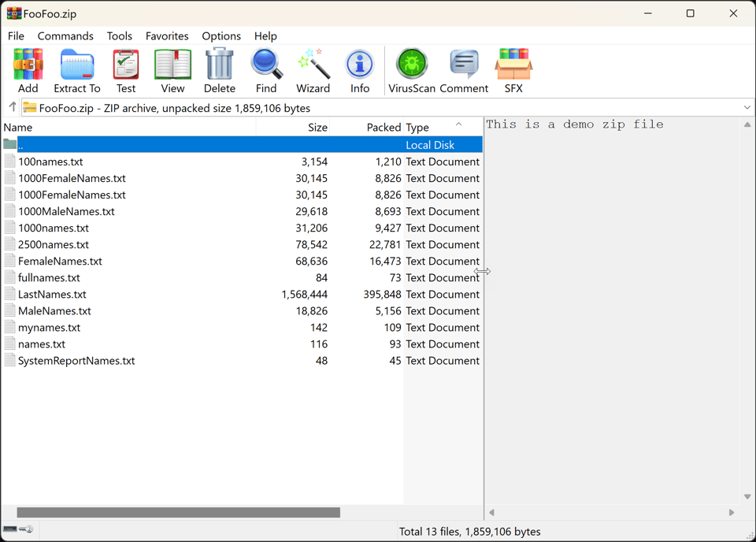Viewport: 756px width, 542px height.
Task: Click the LastNames.txt file icon
Action: [10, 294]
